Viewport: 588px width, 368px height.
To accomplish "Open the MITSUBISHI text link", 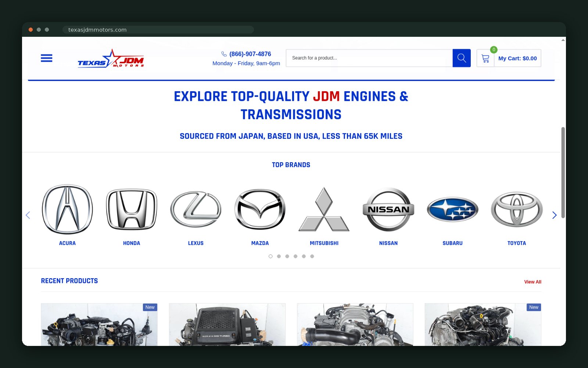I will pos(324,243).
